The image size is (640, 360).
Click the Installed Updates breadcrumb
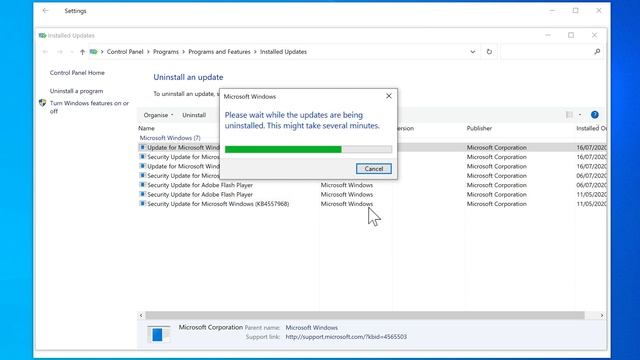pos(283,52)
